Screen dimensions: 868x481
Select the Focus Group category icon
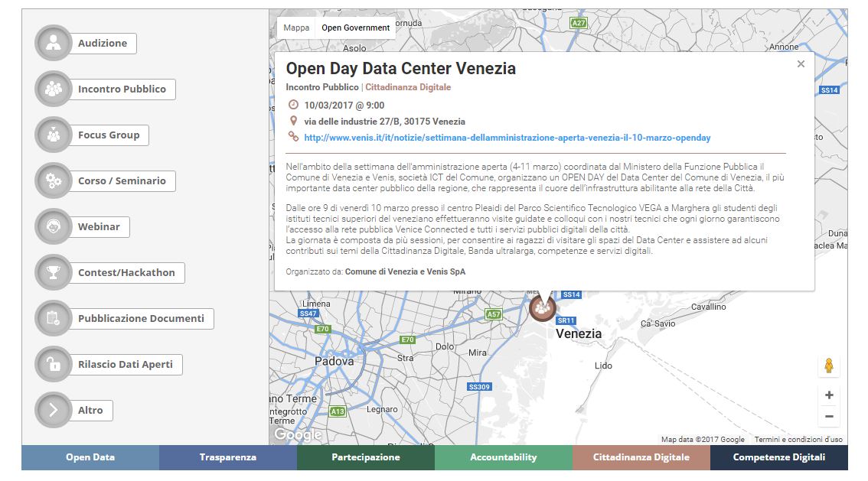[x=52, y=135]
